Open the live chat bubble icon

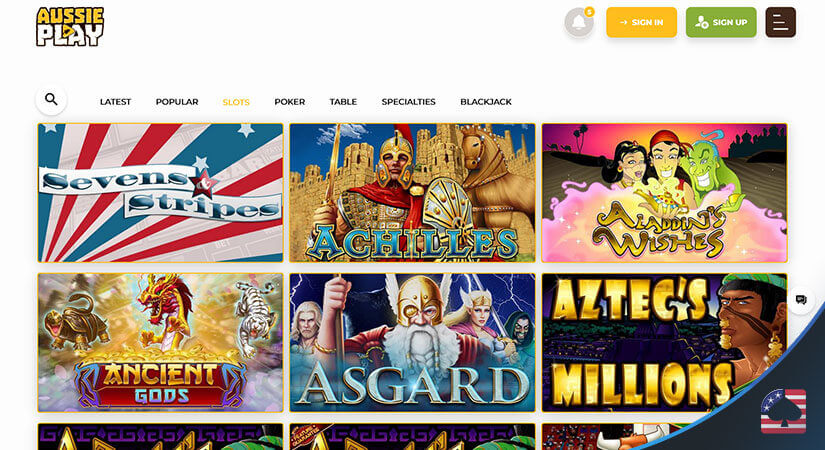(x=801, y=300)
